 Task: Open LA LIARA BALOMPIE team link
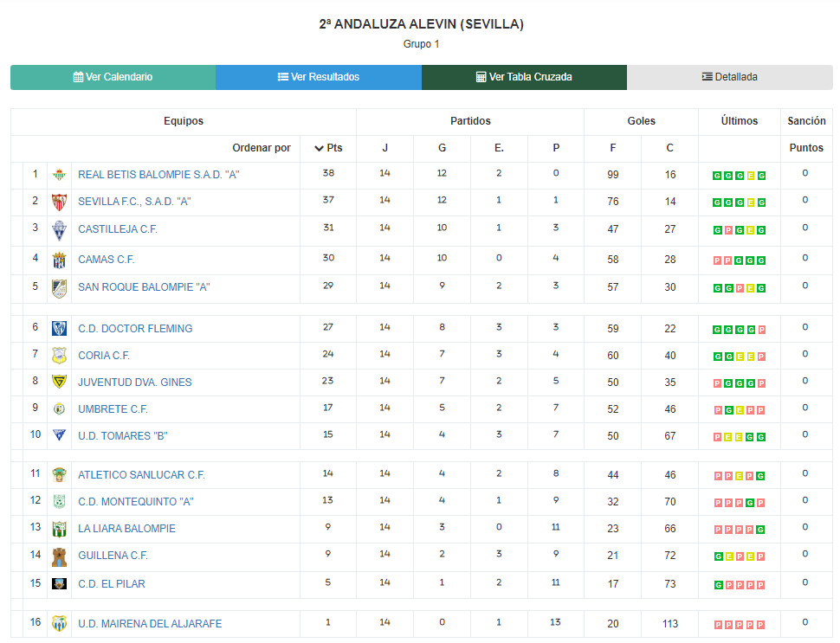(x=127, y=529)
